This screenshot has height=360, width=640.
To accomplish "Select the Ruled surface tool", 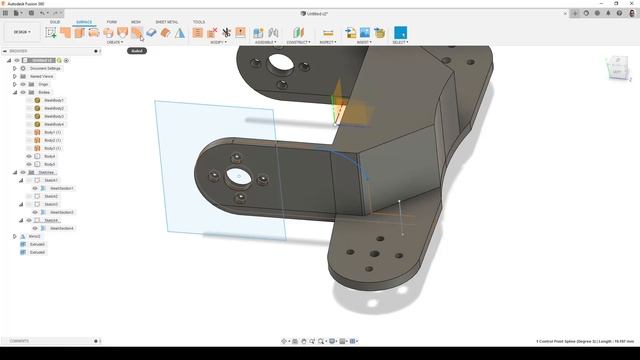I will [x=137, y=33].
